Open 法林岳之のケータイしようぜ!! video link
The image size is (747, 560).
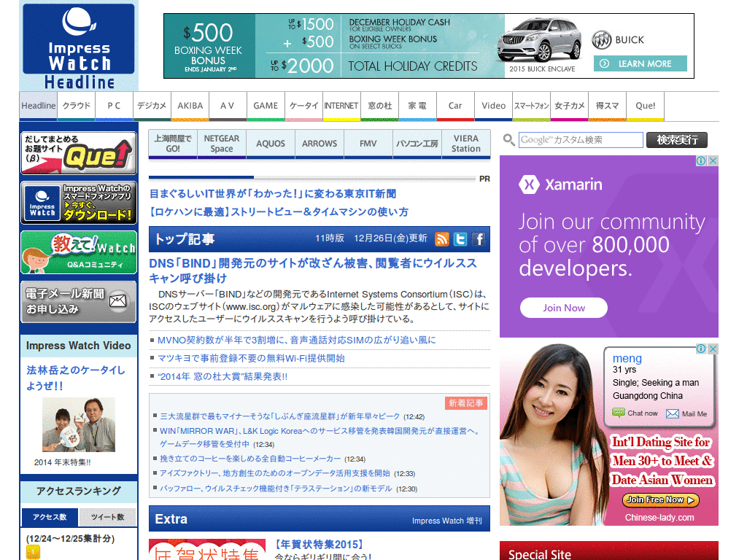76,378
